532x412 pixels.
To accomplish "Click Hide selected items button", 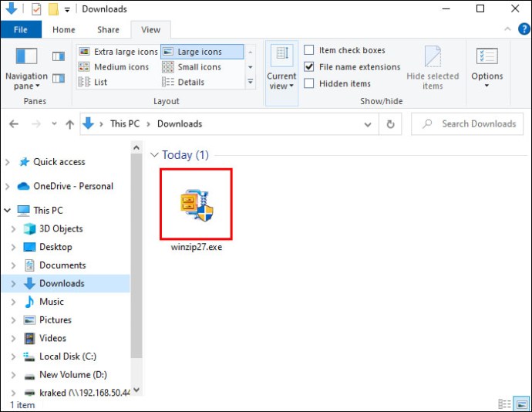I will click(433, 68).
